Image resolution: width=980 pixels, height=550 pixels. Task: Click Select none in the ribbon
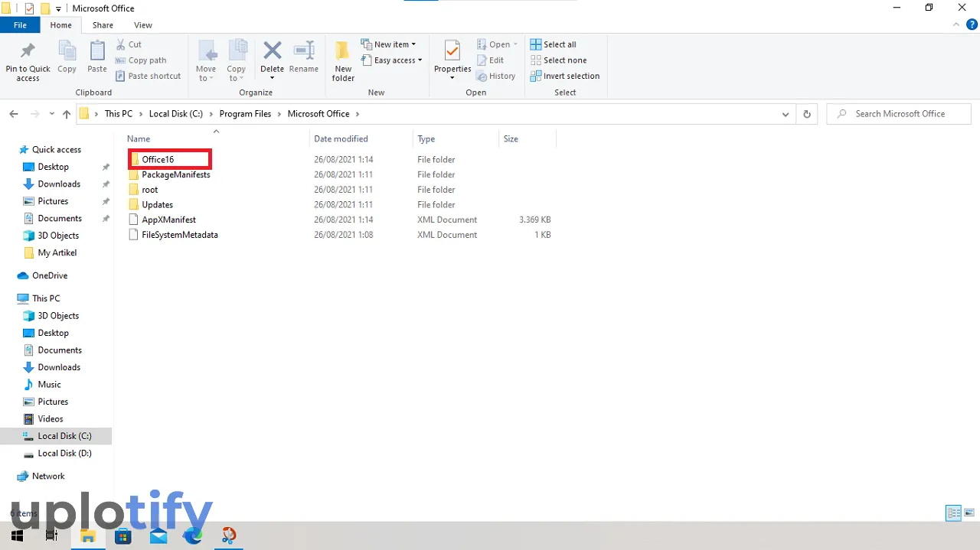[x=558, y=60]
